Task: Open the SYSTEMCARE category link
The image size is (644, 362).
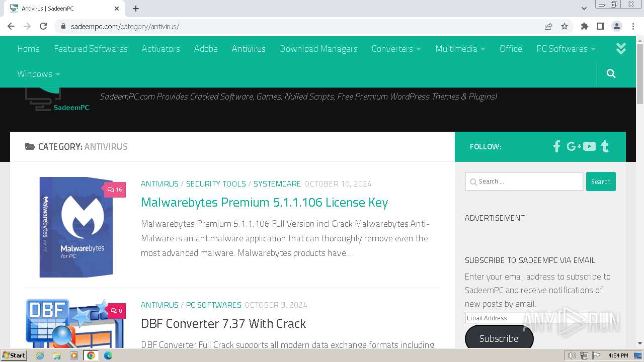Action: click(277, 184)
